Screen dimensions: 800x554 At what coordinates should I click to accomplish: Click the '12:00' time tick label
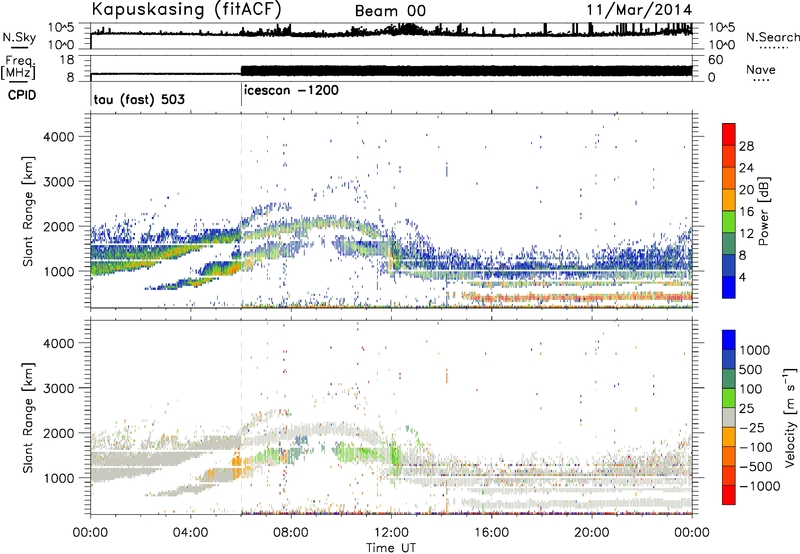pyautogui.click(x=391, y=533)
